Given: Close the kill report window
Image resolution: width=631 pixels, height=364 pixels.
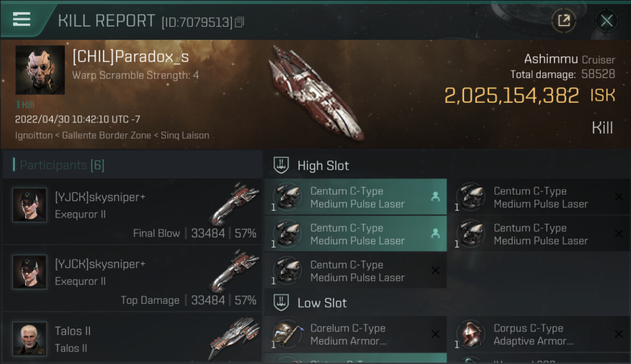Looking at the screenshot, I should click(x=606, y=20).
